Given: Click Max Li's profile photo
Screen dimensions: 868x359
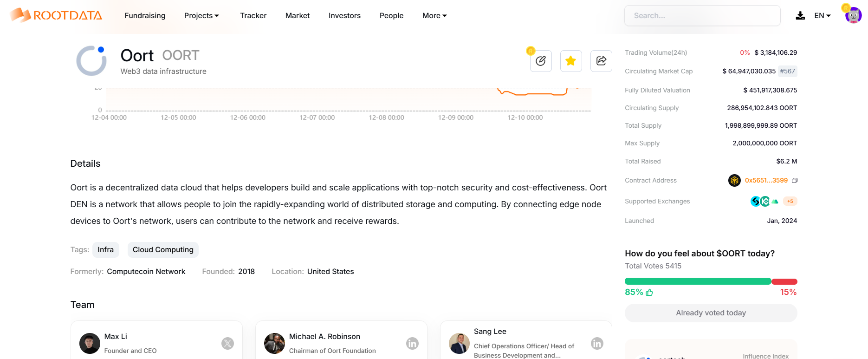Looking at the screenshot, I should click(x=90, y=343).
